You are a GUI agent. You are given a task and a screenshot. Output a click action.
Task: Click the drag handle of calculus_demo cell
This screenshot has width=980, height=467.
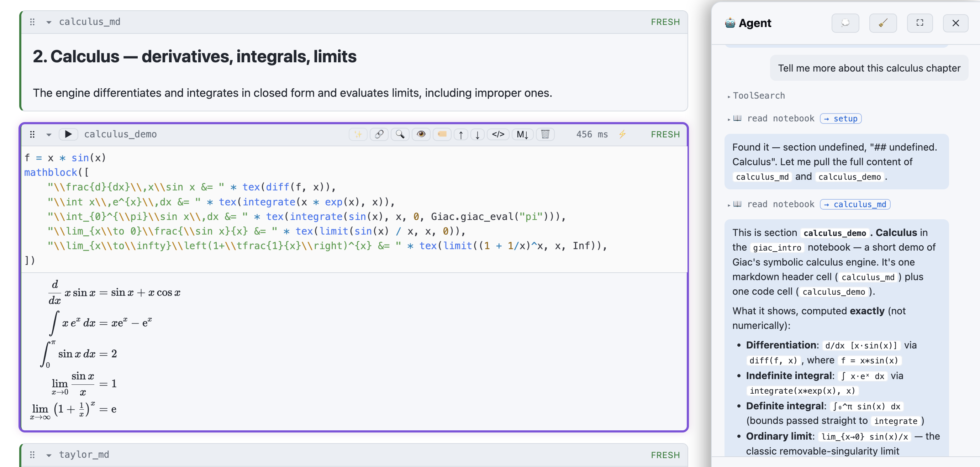pyautogui.click(x=32, y=134)
